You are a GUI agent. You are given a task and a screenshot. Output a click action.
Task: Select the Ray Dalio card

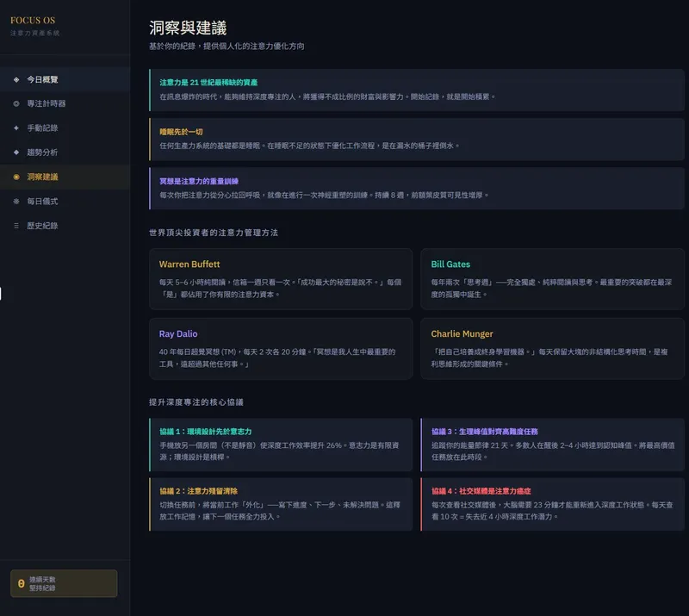[281, 349]
